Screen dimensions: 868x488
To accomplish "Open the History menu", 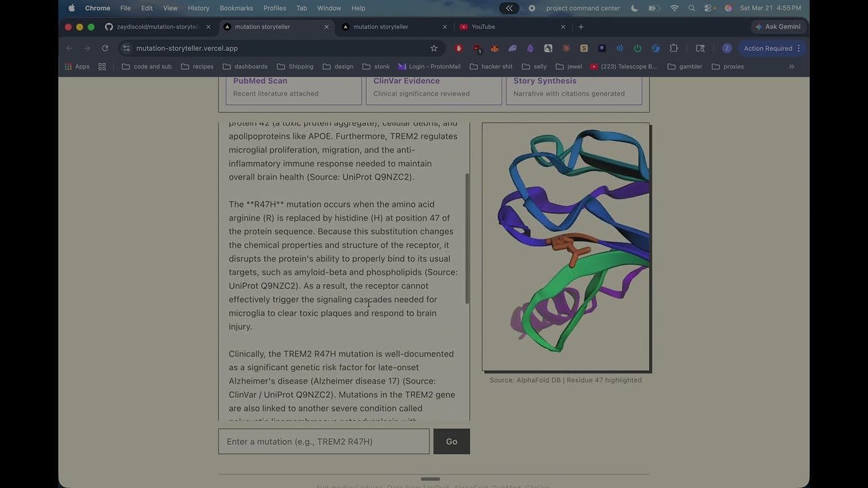I will tap(199, 8).
